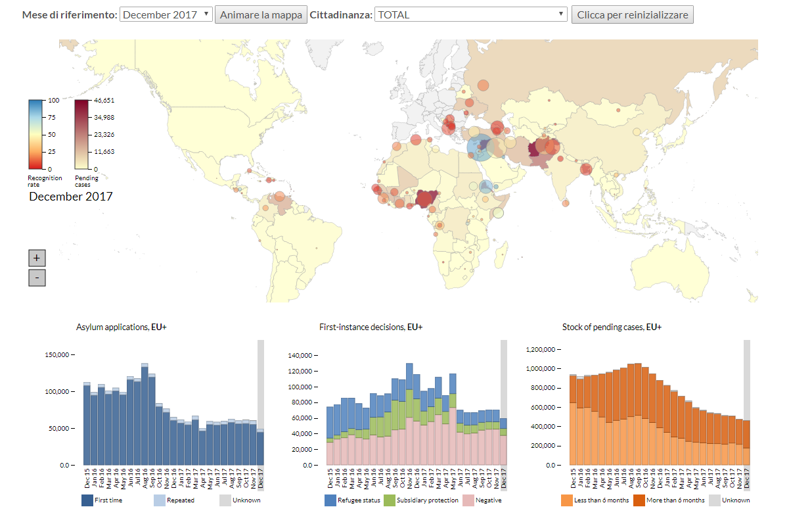This screenshot has height=530, width=812.
Task: Click the dark blue First time legend swatch
Action: coord(87,500)
